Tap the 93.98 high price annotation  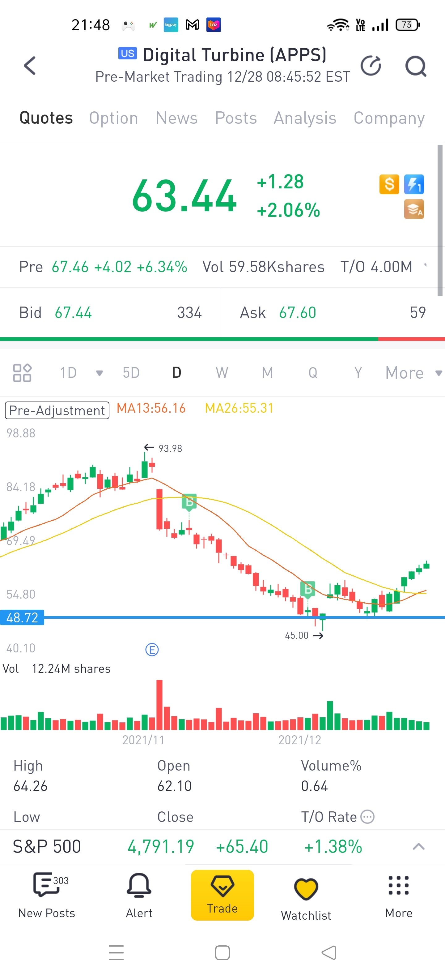click(x=170, y=449)
